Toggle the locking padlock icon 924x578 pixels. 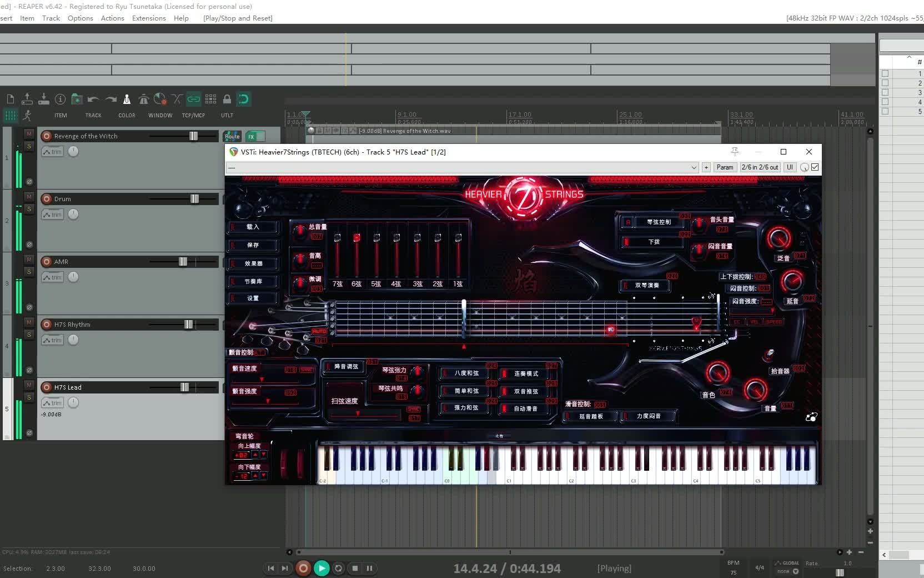pos(227,99)
